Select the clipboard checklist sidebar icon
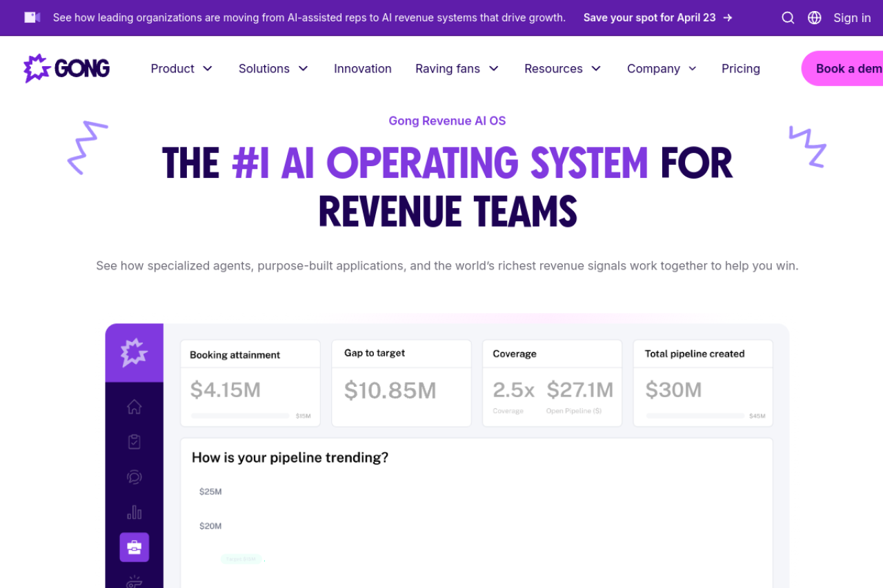This screenshot has width=883, height=588. coord(135,442)
